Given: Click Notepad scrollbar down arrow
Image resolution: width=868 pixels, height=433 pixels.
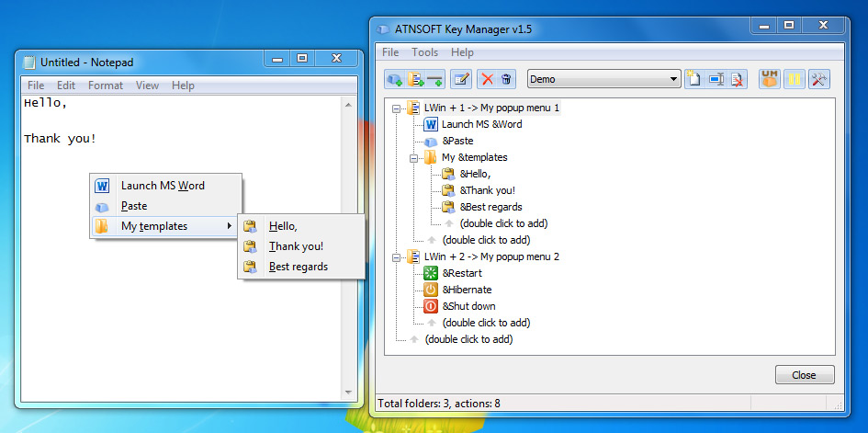Looking at the screenshot, I should (x=348, y=392).
